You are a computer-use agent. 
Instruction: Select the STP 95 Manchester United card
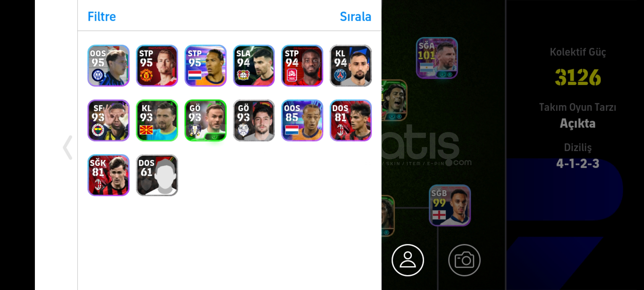tap(157, 66)
